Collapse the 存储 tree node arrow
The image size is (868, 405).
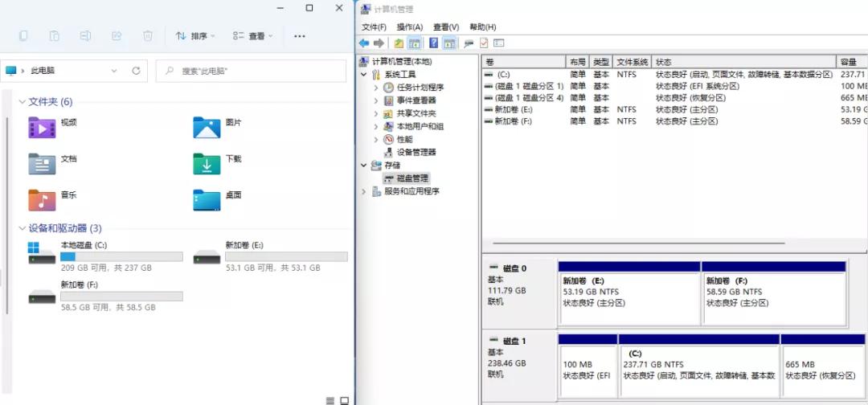(364, 165)
